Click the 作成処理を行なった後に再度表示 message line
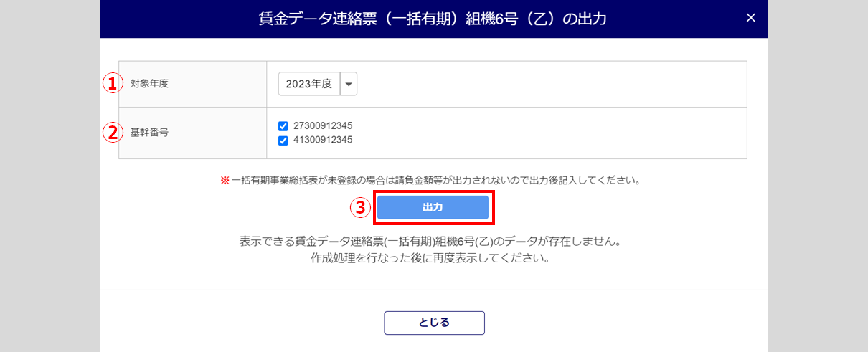This screenshot has width=868, height=352. coord(430,258)
